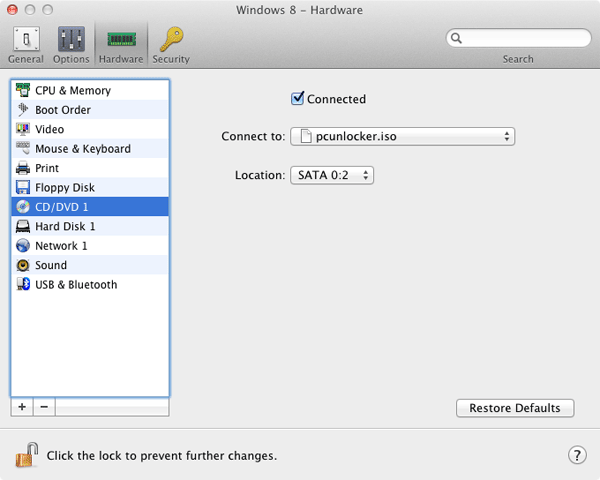600x480 pixels.
Task: Select Sound in hardware list
Action: pyautogui.click(x=90, y=265)
